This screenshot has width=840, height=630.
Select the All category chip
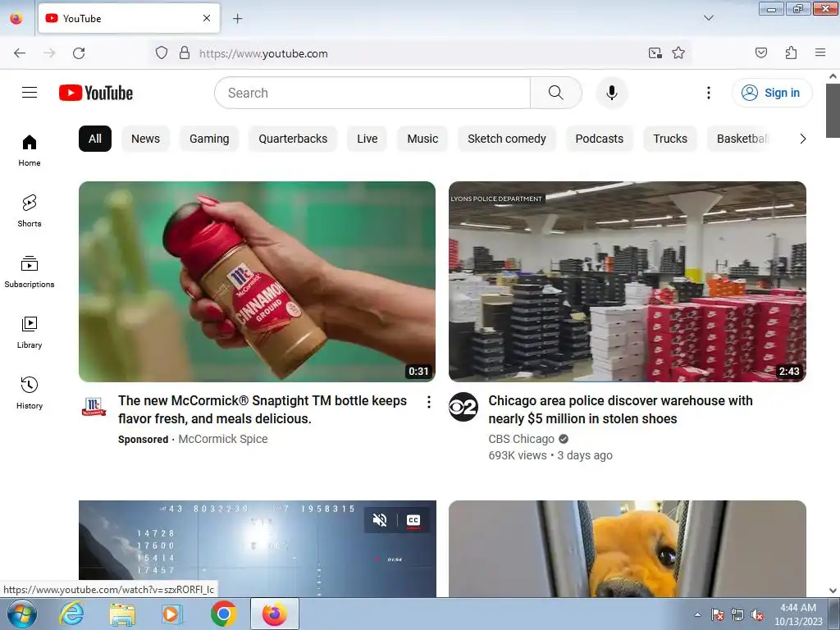[95, 139]
